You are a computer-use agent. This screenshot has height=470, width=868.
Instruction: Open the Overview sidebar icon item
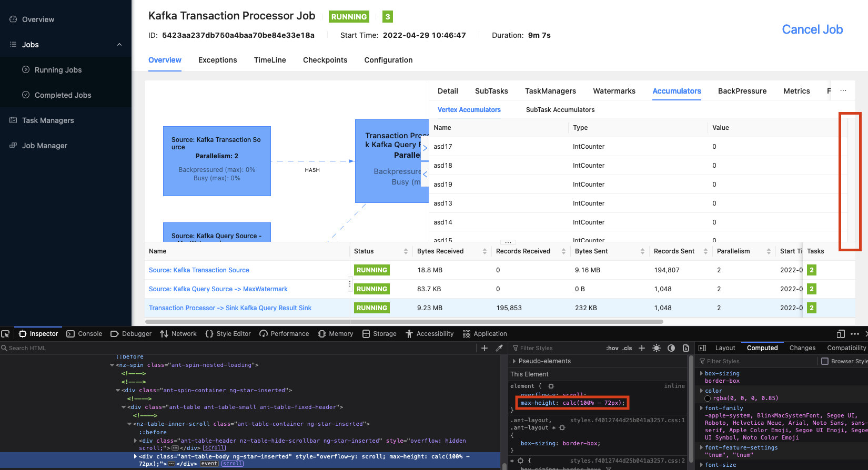point(13,19)
